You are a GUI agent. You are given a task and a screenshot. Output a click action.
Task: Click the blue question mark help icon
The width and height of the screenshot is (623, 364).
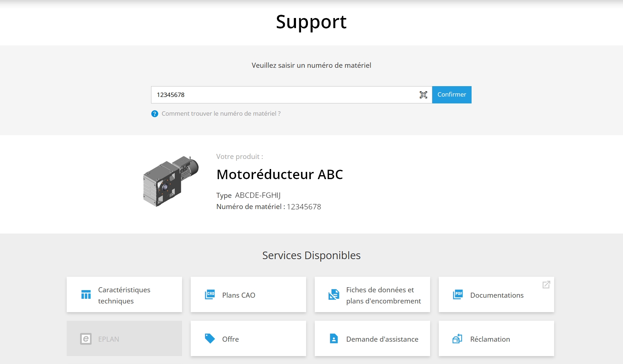click(x=155, y=114)
